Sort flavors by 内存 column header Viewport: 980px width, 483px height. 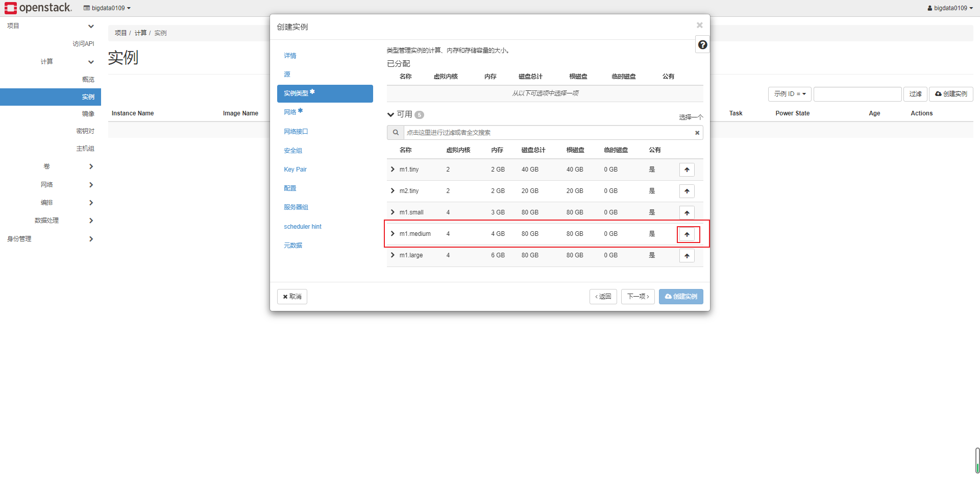coord(497,150)
